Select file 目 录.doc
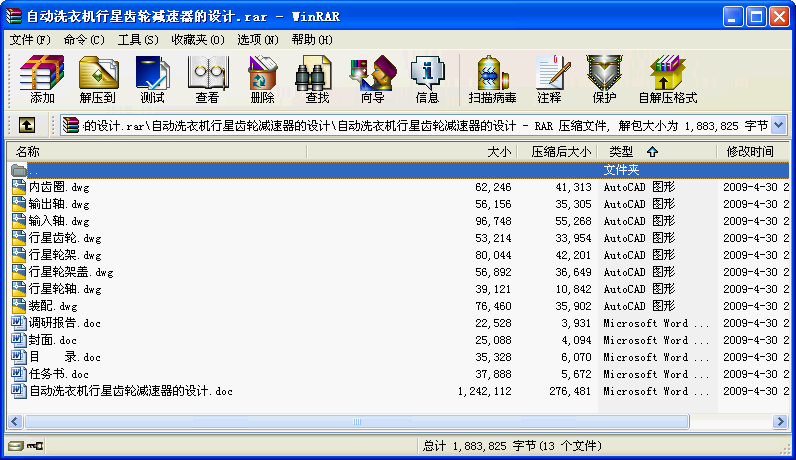The height and width of the screenshot is (460, 796). [65, 357]
